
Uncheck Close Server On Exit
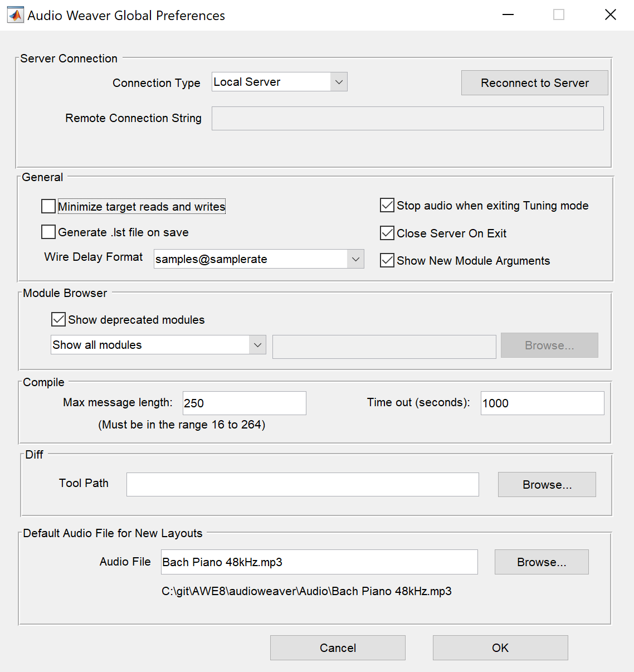[x=387, y=233]
